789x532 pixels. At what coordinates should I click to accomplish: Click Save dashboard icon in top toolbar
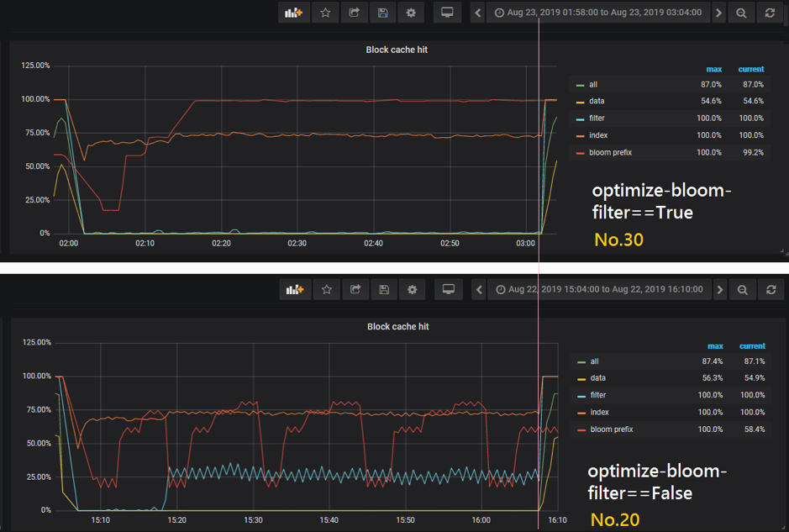pyautogui.click(x=382, y=13)
